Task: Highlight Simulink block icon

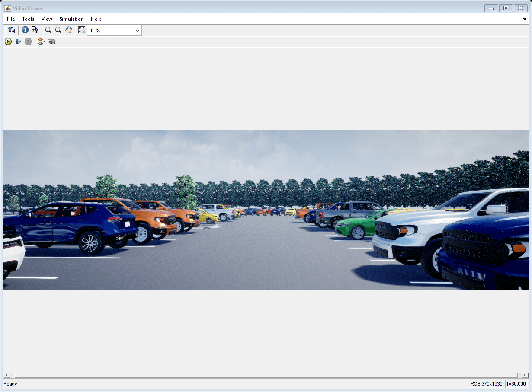Action: click(41, 41)
